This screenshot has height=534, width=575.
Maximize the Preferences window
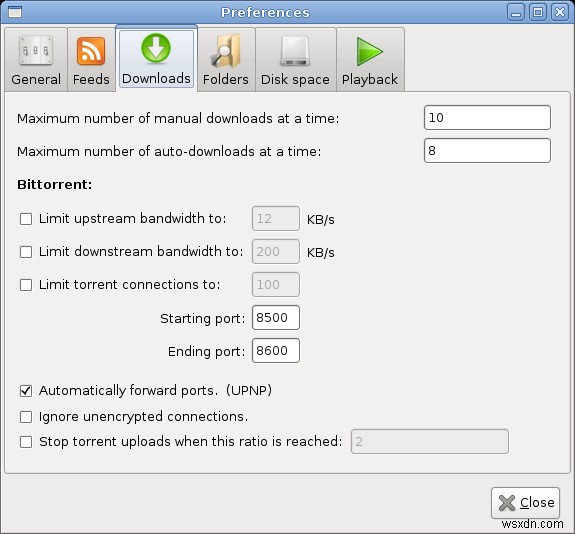click(x=538, y=12)
